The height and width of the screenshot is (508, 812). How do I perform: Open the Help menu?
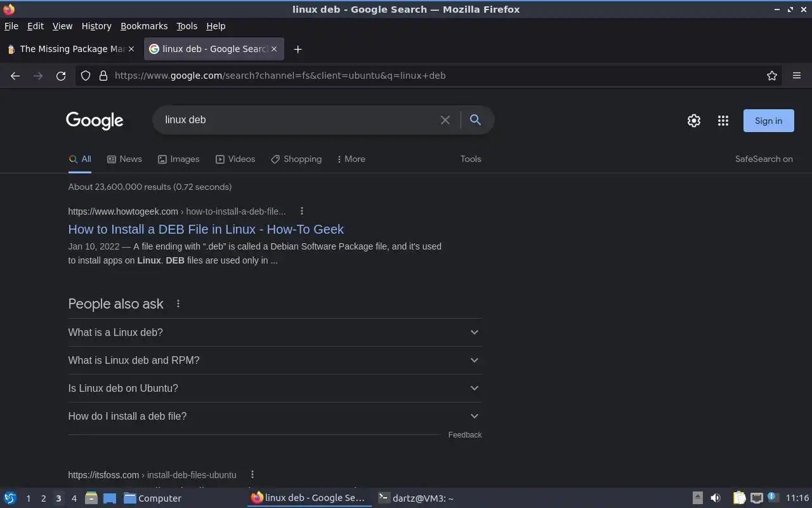pyautogui.click(x=216, y=26)
